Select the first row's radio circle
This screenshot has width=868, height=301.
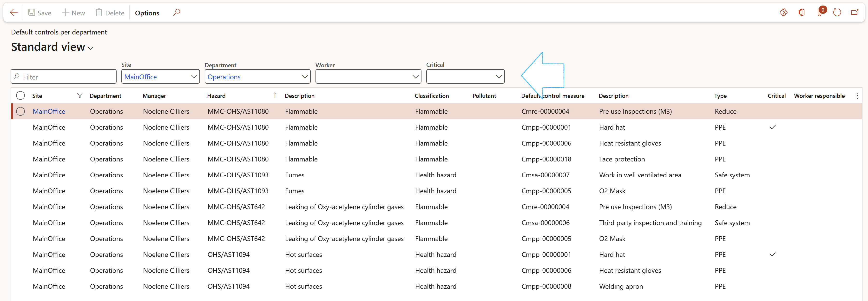tap(20, 111)
